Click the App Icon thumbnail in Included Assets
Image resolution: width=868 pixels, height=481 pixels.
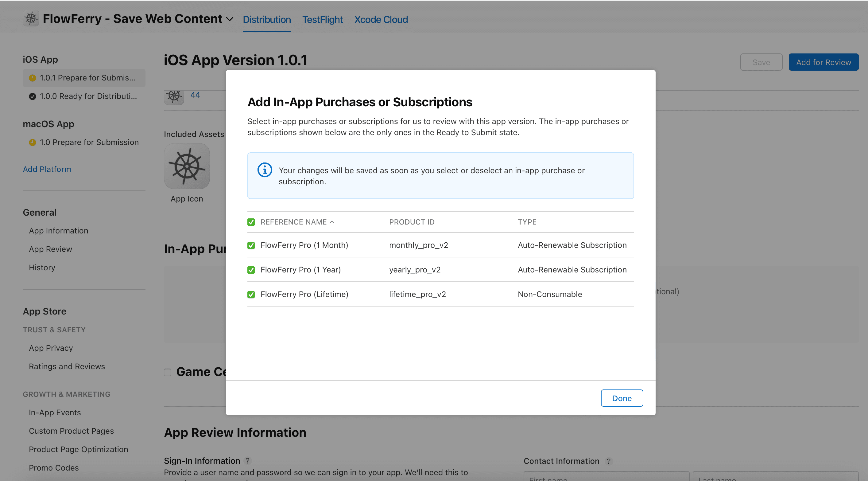(187, 166)
